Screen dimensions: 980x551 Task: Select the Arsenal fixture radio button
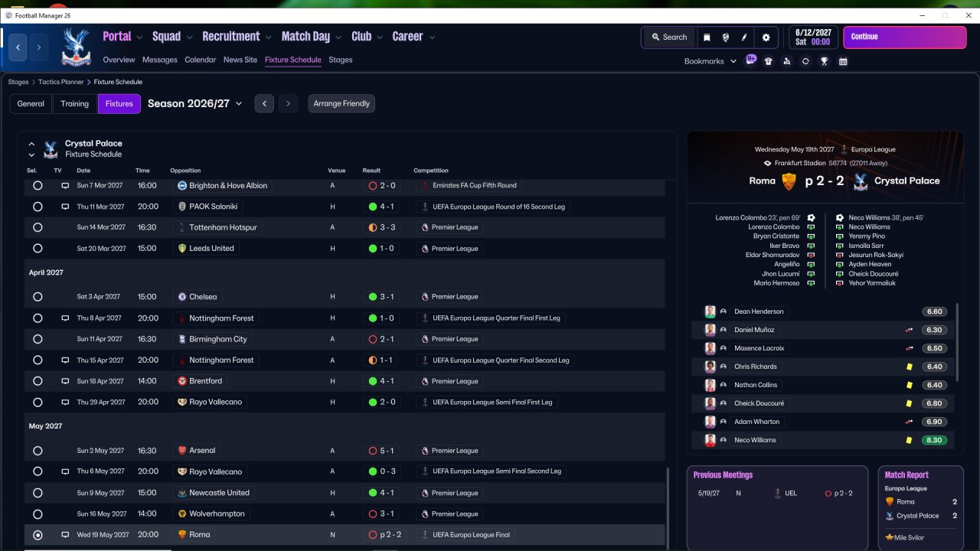38,451
